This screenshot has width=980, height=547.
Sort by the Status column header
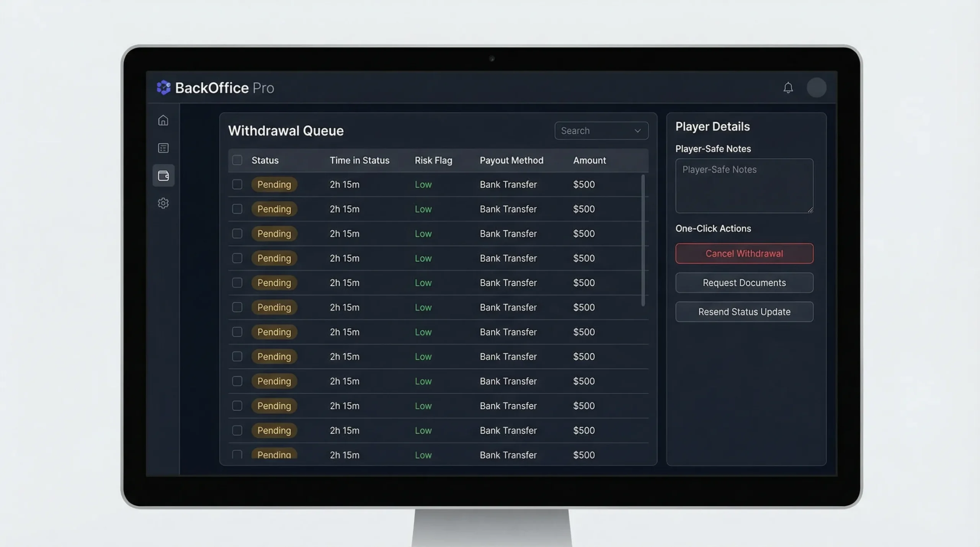point(265,160)
